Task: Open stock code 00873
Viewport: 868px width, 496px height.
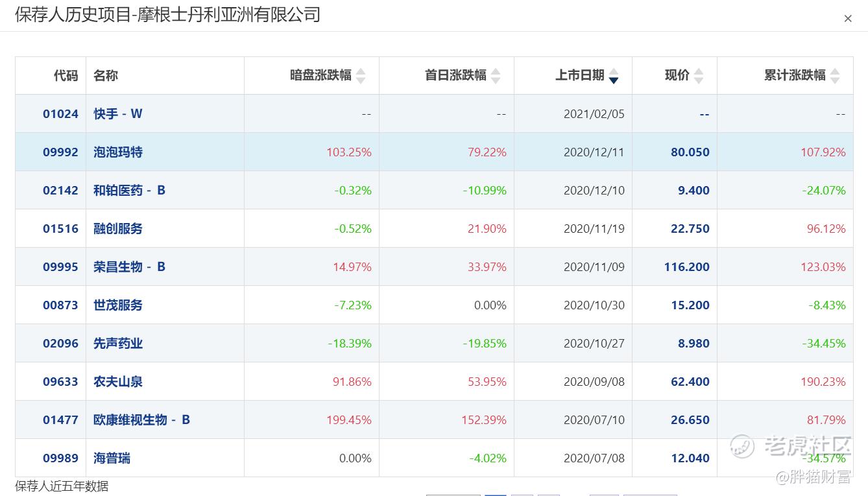Action: pyautogui.click(x=60, y=305)
